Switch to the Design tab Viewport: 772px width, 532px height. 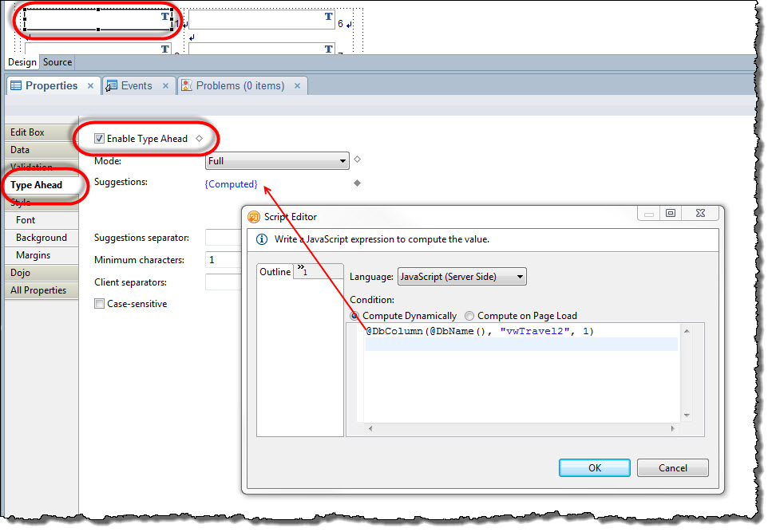click(22, 62)
